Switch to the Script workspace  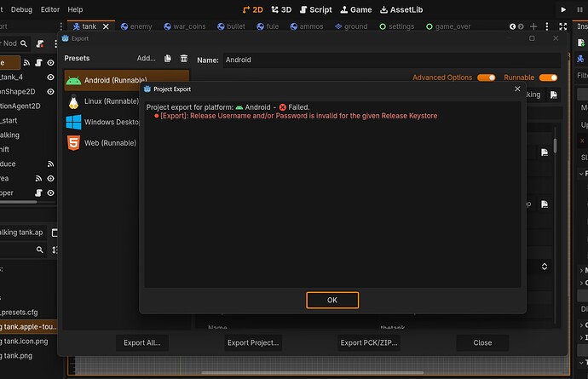point(315,9)
